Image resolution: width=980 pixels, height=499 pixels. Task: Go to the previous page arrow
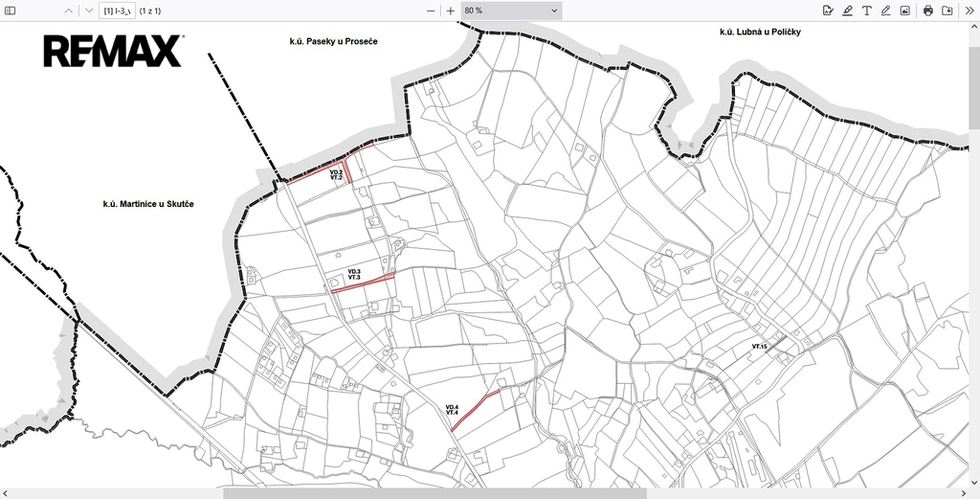coord(68,11)
